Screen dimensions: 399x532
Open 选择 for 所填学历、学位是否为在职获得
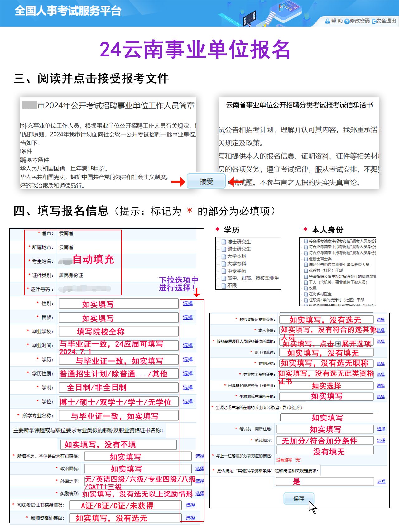[x=199, y=456]
